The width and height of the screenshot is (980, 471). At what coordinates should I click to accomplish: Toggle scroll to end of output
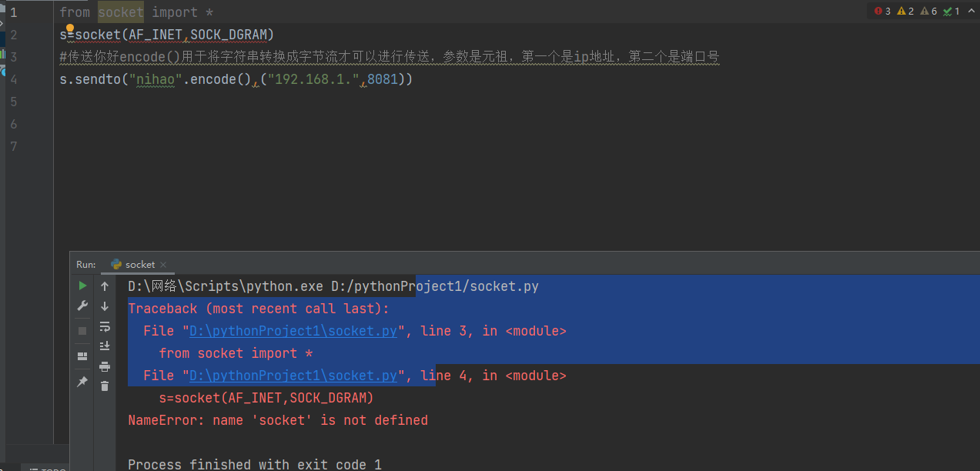[x=105, y=346]
